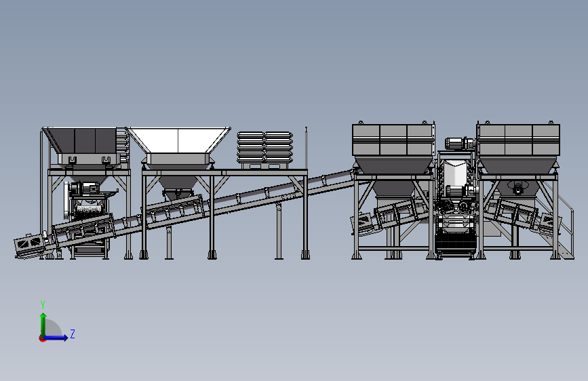The width and height of the screenshot is (588, 381).
Task: Click the blue Z axis arrow of the triad
Action: click(x=56, y=338)
